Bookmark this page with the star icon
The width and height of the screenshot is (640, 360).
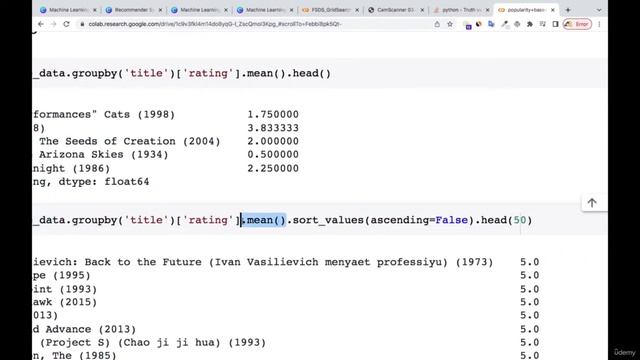[x=450, y=24]
